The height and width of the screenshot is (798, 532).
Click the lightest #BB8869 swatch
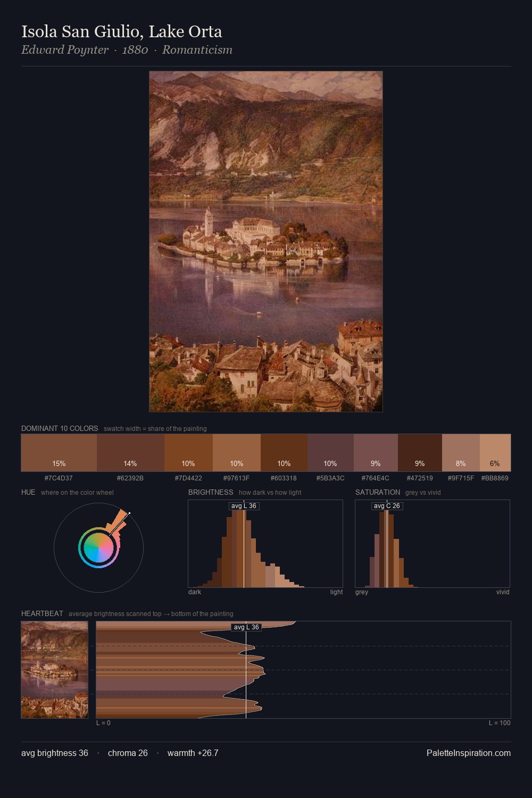point(495,453)
